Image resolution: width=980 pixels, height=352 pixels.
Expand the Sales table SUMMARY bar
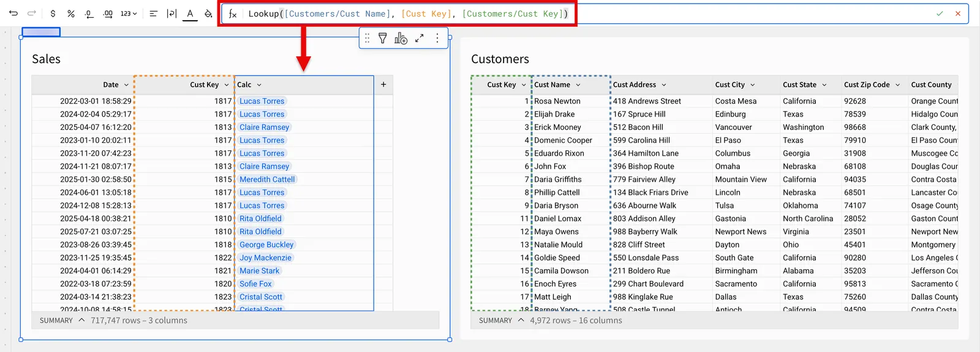click(81, 320)
